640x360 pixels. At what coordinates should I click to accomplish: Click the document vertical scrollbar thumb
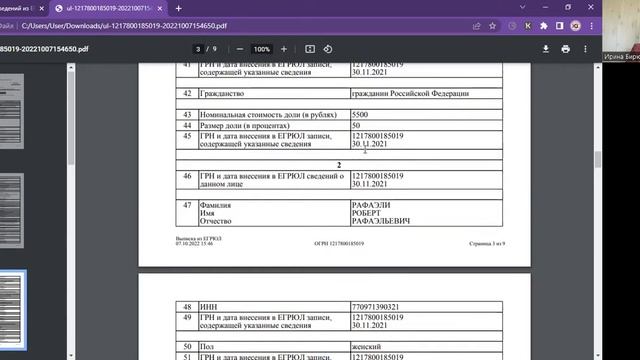click(x=598, y=159)
